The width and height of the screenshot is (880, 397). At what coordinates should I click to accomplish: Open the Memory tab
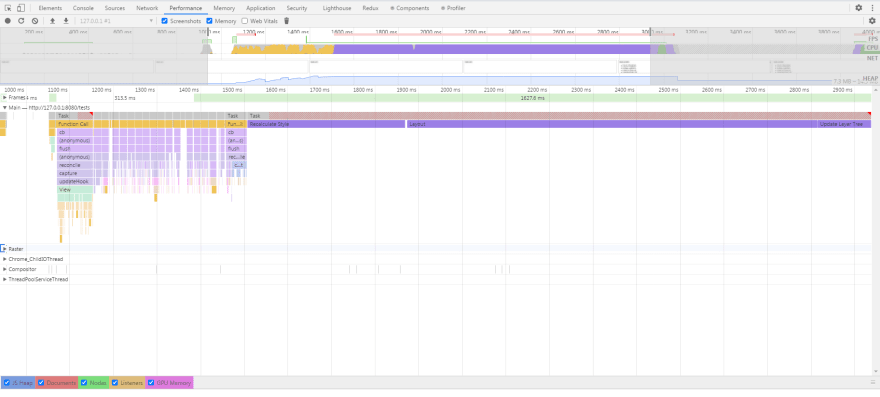[224, 8]
